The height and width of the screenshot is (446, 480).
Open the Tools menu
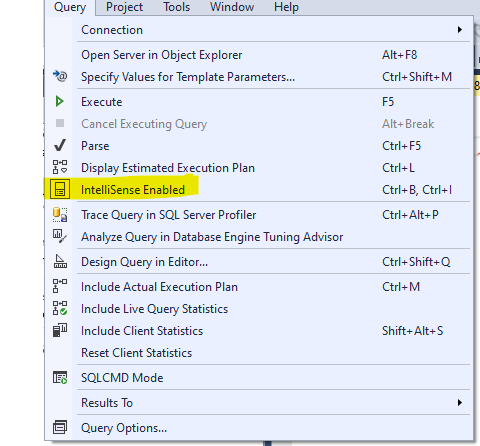(x=176, y=7)
